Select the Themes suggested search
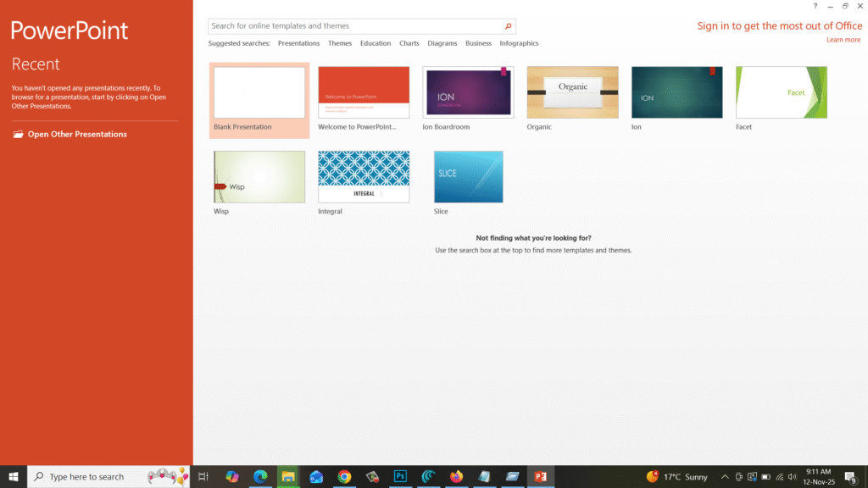The image size is (868, 488). click(339, 43)
